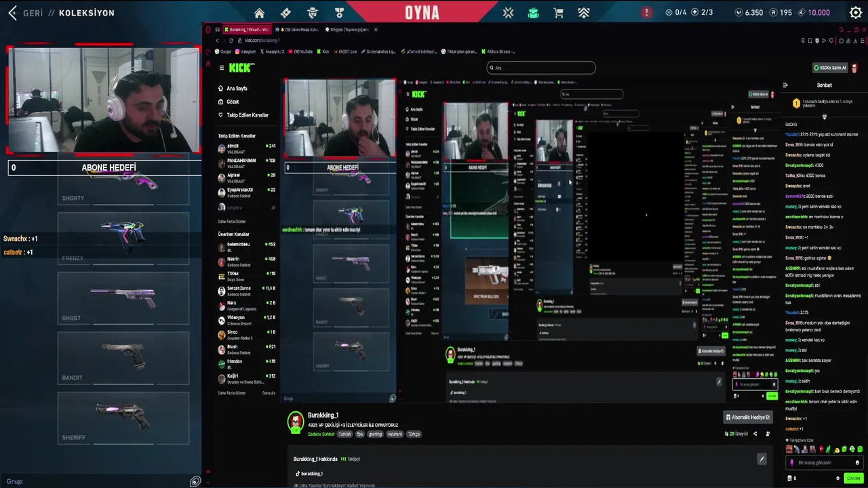
Task: Click the Turkish stream tag
Action: point(345,434)
